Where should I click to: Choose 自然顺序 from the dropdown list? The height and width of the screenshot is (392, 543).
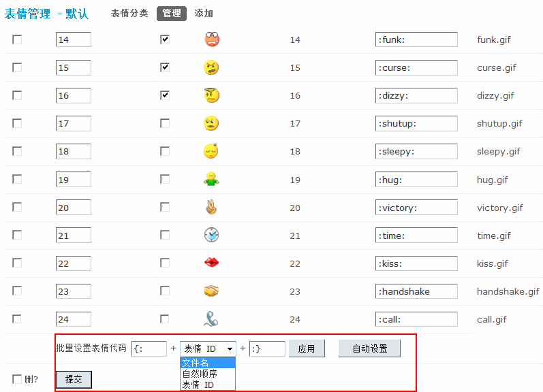point(208,374)
